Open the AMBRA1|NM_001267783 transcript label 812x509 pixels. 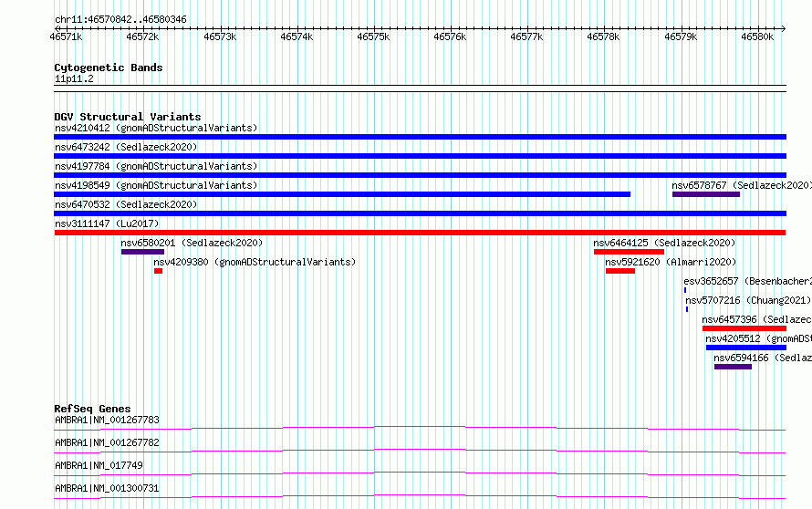point(107,420)
